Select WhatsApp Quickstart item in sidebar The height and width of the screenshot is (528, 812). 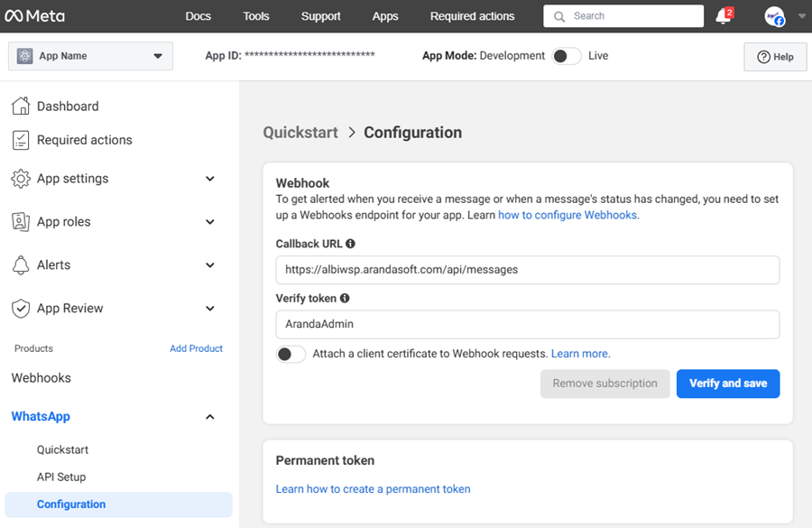tap(62, 449)
